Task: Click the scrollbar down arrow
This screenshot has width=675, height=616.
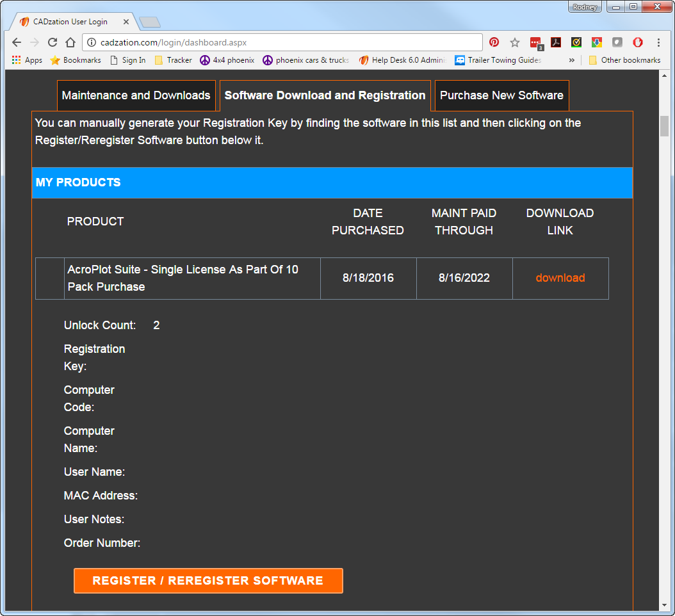Action: click(664, 605)
